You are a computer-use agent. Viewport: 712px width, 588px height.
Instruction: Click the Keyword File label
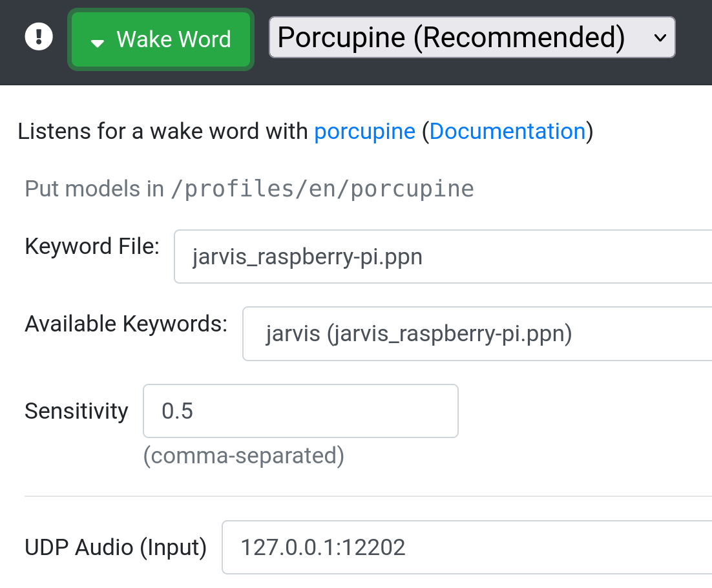[x=91, y=246]
